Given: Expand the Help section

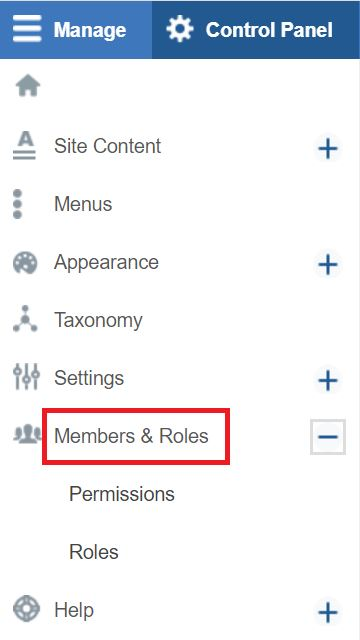Looking at the screenshot, I should click(328, 613).
